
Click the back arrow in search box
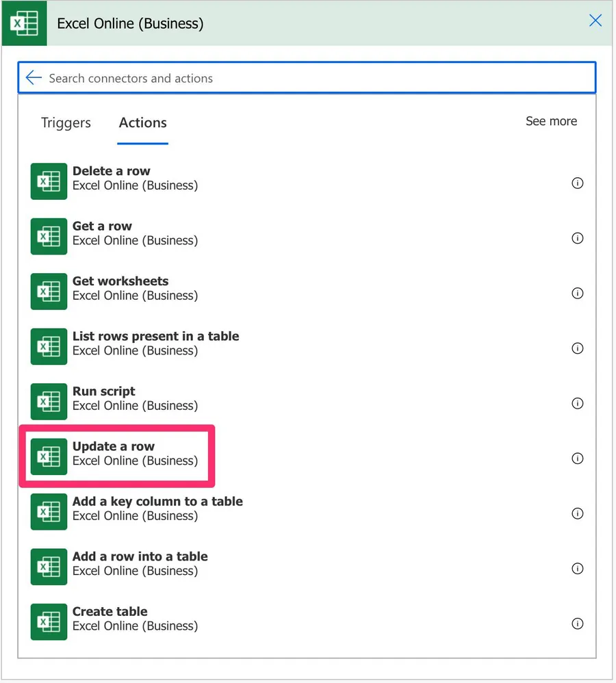pos(34,78)
